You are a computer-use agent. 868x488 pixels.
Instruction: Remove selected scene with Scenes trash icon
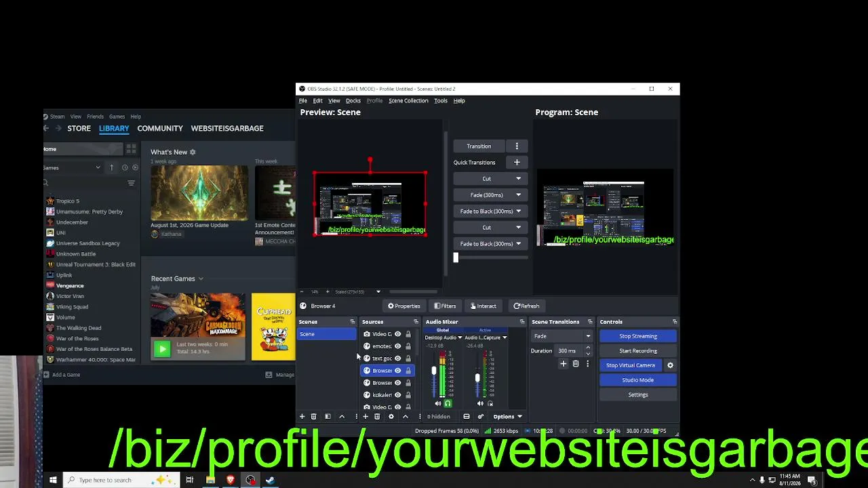tap(313, 417)
